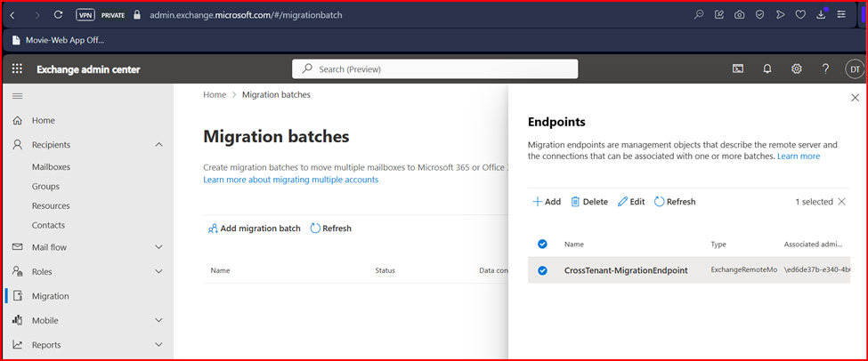868x361 pixels.
Task: Edit the selected endpoint
Action: [x=631, y=202]
